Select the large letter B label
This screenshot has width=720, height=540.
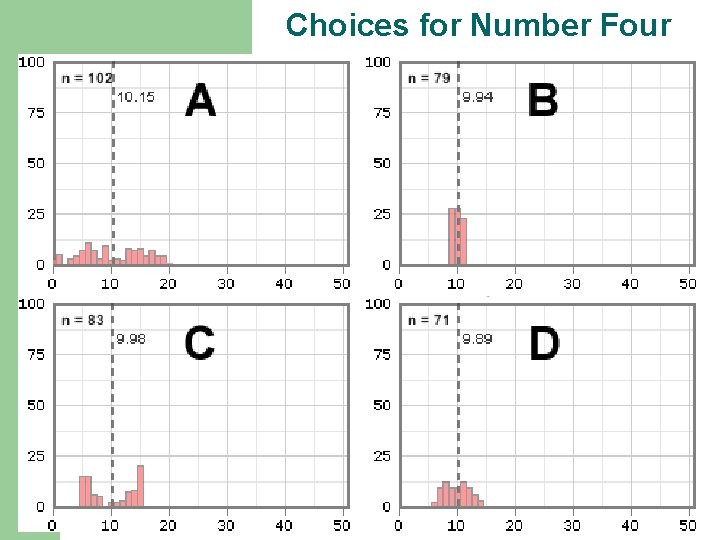click(x=542, y=101)
